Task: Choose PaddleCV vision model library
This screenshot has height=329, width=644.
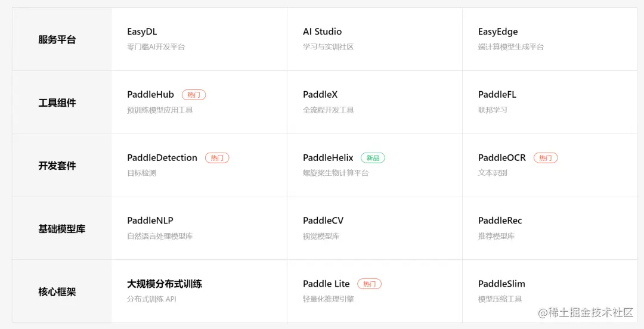Action: [x=323, y=221]
